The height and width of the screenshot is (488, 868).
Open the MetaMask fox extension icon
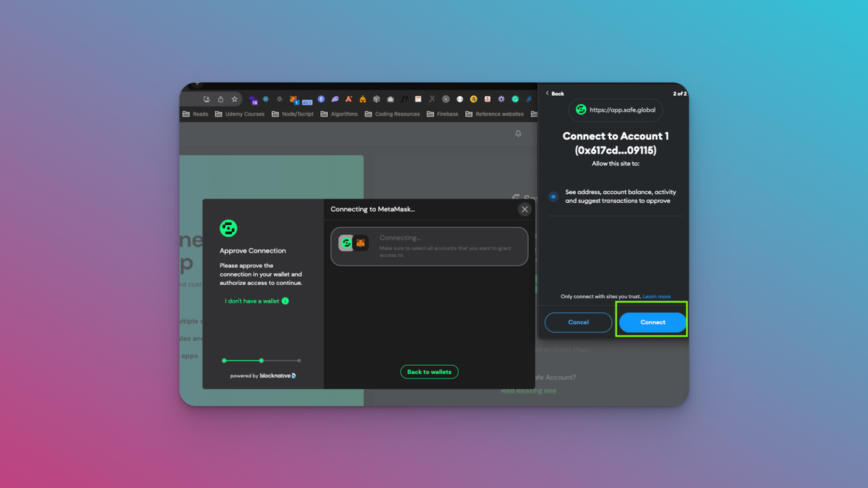click(x=294, y=100)
